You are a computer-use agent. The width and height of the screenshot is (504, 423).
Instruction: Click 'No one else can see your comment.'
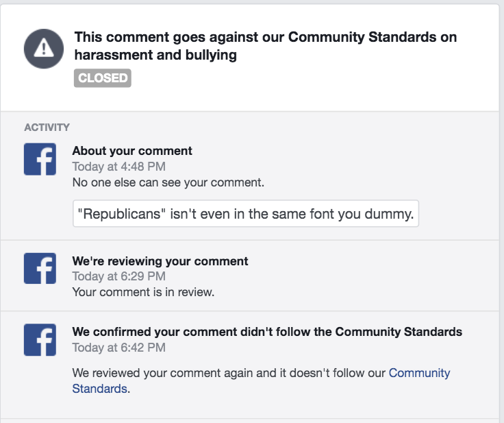[x=168, y=183]
